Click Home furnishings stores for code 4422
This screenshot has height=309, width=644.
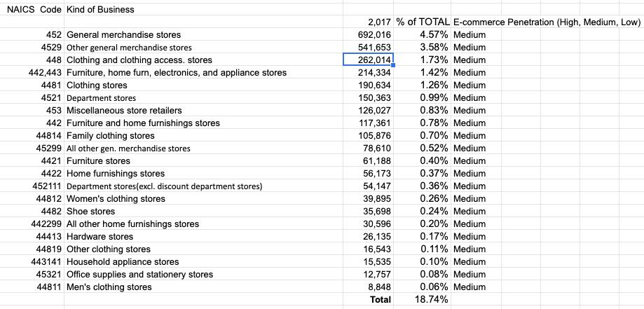pyautogui.click(x=203, y=173)
